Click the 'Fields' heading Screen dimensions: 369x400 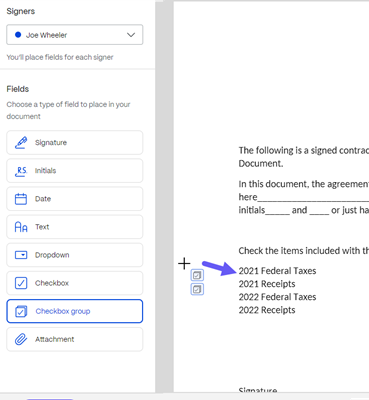[x=18, y=89]
